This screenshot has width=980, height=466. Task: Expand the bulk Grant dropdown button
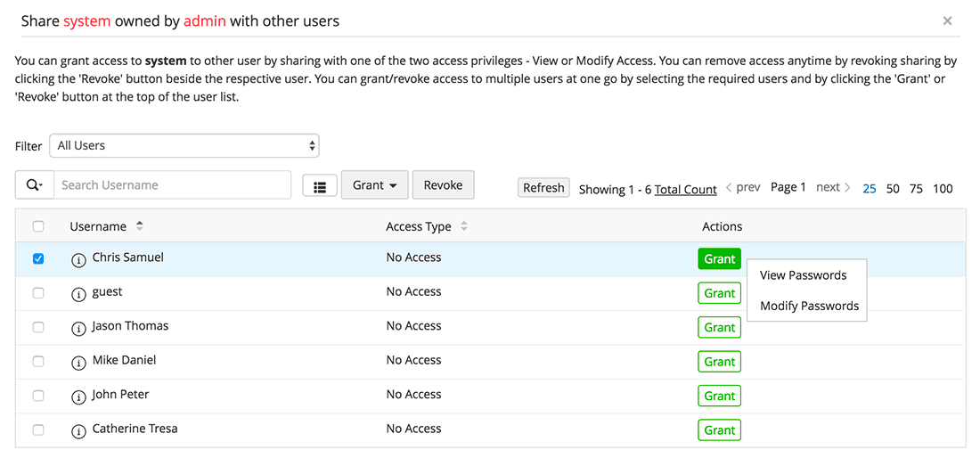pyautogui.click(x=374, y=185)
